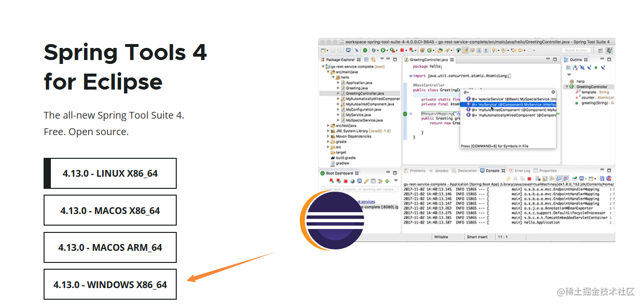Select Application.java in Package Explorer
This screenshot has width=644, height=306.
coord(359,83)
